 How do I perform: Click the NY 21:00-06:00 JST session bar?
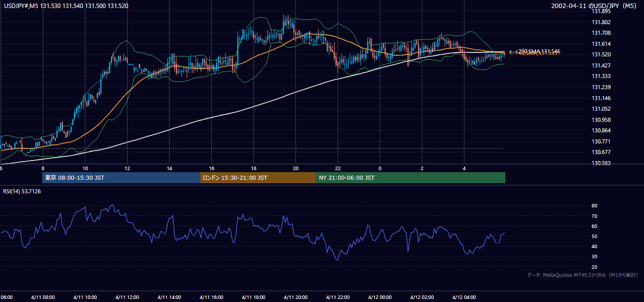(x=411, y=178)
